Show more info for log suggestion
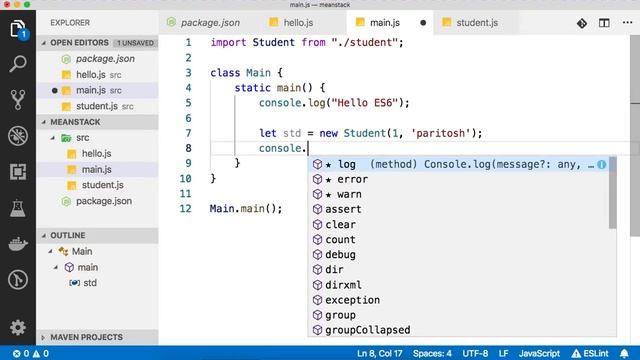 pyautogui.click(x=602, y=164)
